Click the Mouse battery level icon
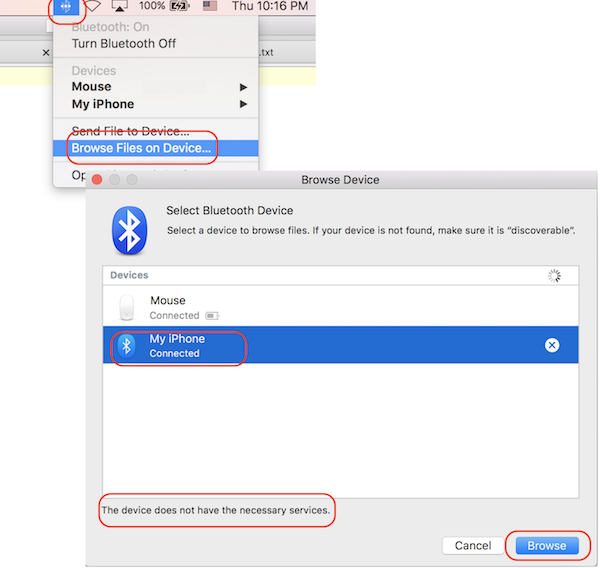Screen dimensions: 600x568 click(212, 316)
